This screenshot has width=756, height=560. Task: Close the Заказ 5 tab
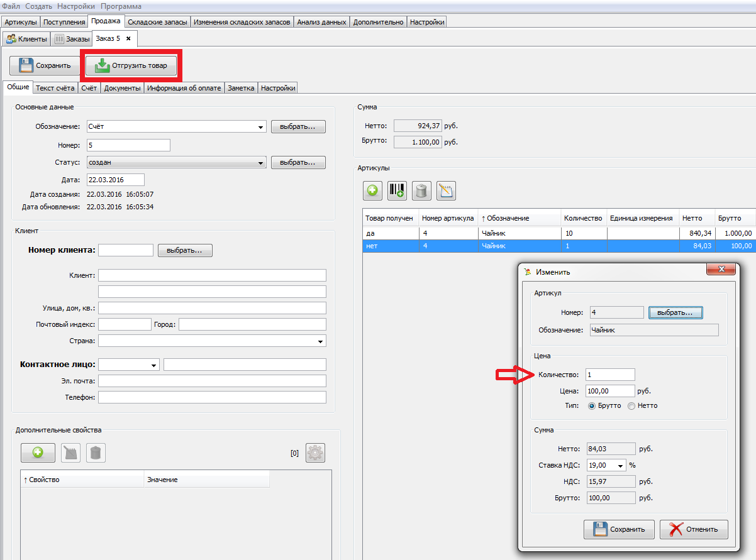coord(128,39)
